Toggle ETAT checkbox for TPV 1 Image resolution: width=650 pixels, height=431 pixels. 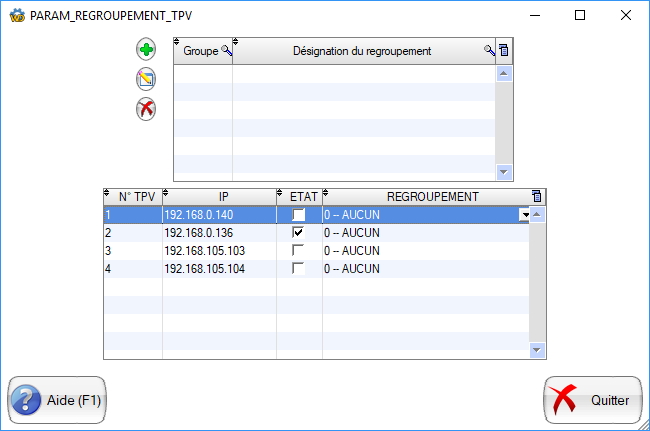(x=298, y=214)
